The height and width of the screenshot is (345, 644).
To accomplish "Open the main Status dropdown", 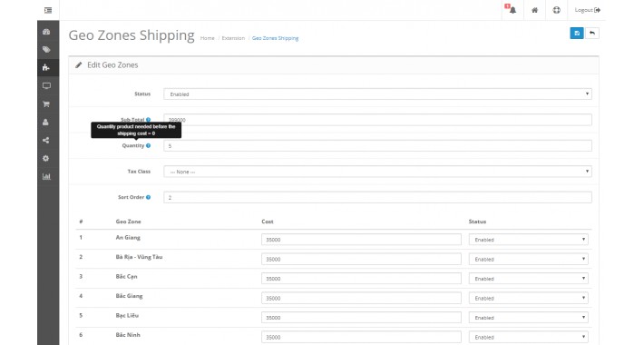I will coord(377,94).
